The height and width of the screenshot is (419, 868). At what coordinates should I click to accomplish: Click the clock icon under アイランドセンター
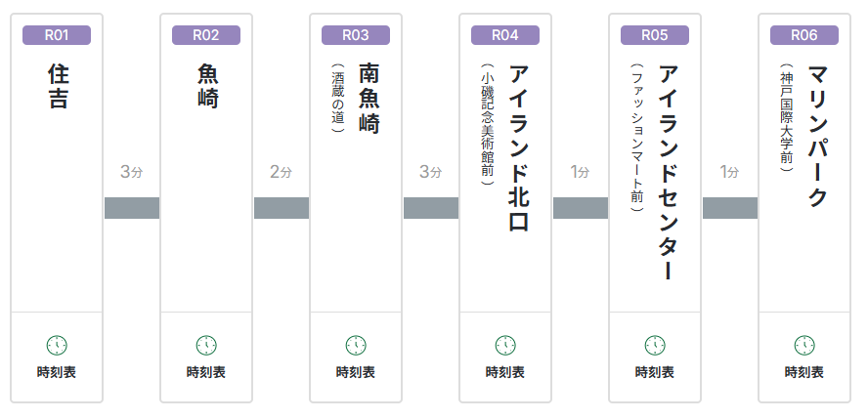point(655,345)
